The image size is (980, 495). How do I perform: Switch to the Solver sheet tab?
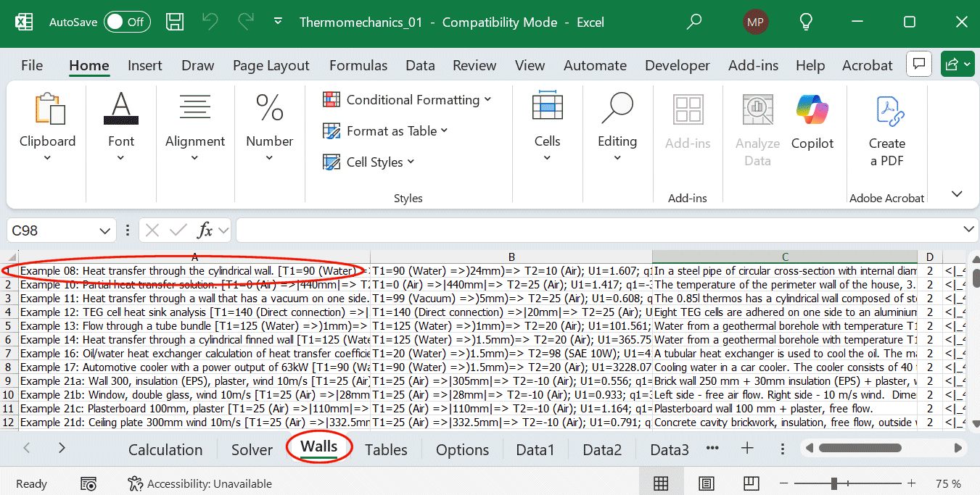[x=252, y=449]
